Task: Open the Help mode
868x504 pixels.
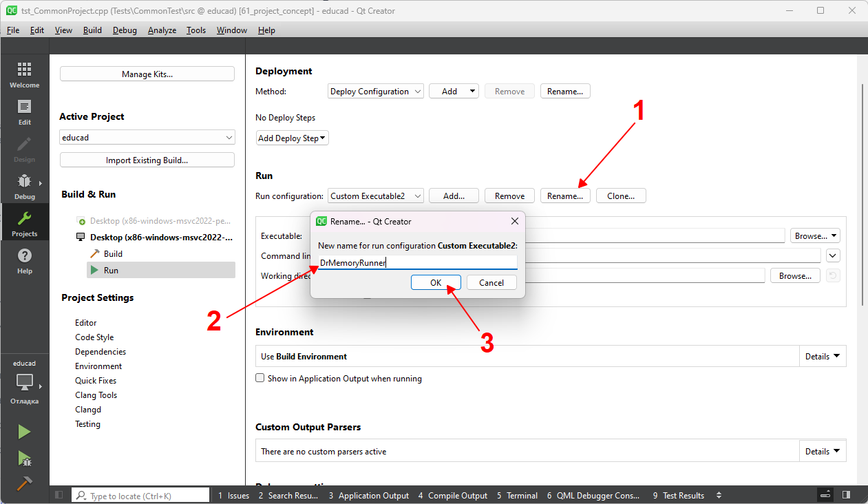Action: [x=24, y=260]
